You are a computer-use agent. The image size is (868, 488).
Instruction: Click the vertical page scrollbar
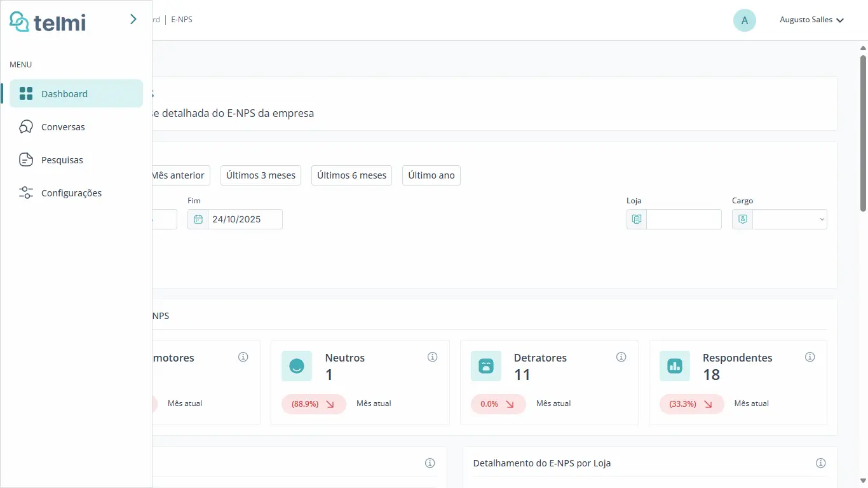point(863,133)
